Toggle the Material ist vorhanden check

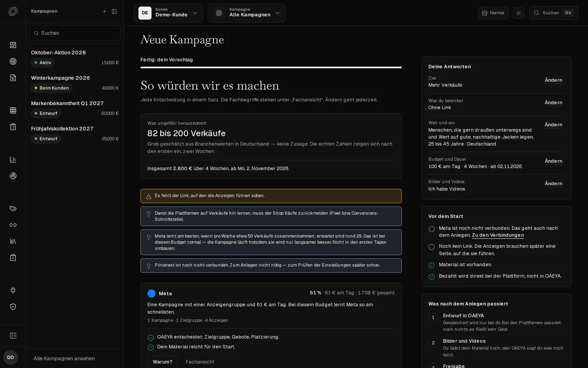coord(431,265)
